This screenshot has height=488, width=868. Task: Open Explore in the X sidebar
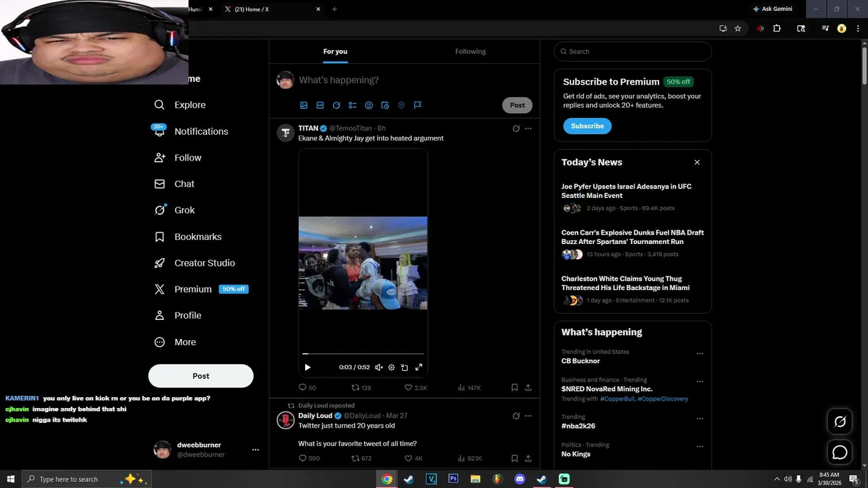tap(180, 105)
